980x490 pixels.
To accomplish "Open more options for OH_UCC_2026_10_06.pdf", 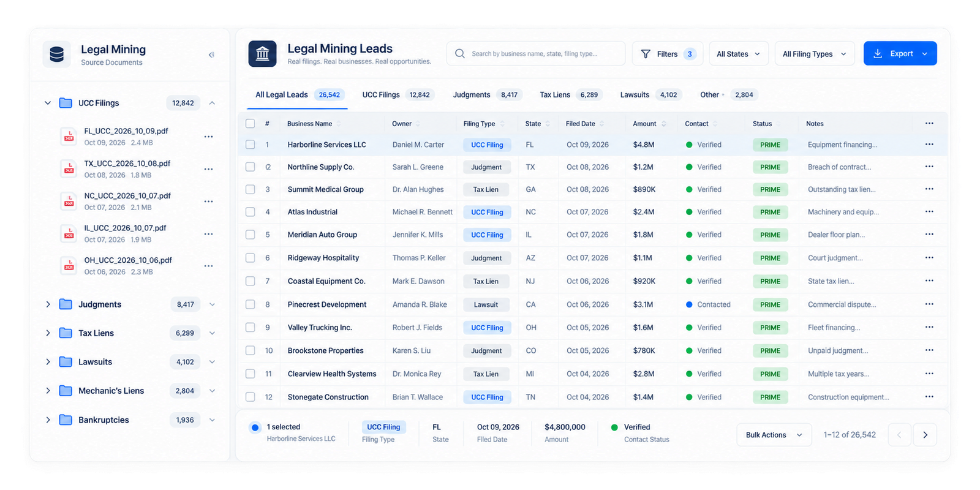I will coord(208,266).
